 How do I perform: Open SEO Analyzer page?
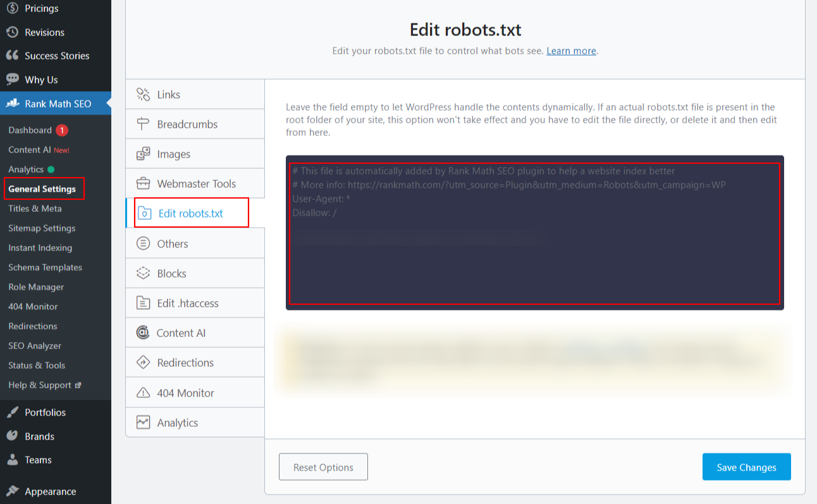(35, 346)
